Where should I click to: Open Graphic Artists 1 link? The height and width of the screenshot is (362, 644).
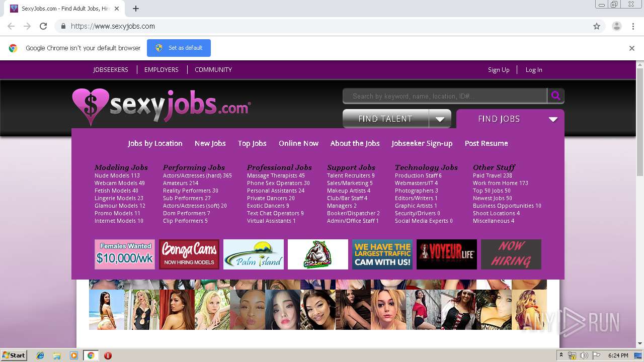[416, 206]
